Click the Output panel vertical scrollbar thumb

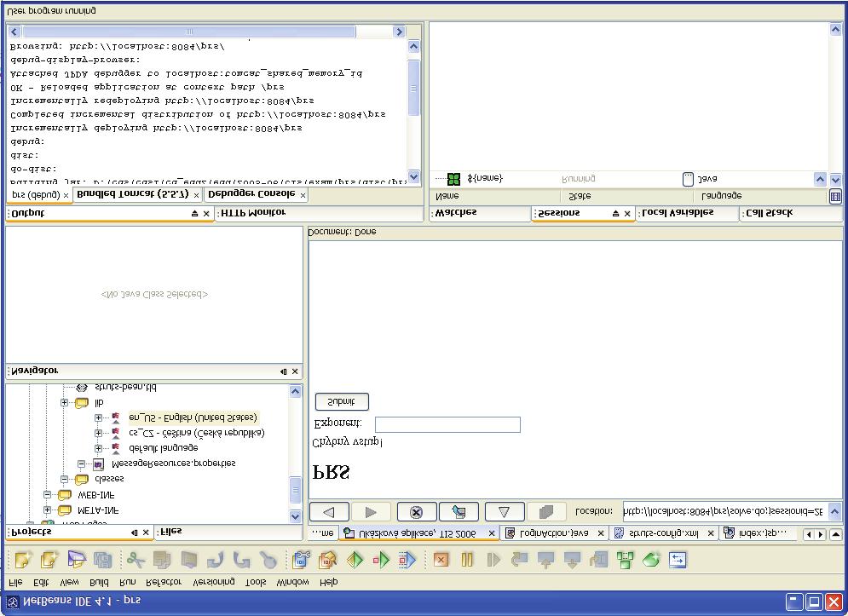point(413,88)
